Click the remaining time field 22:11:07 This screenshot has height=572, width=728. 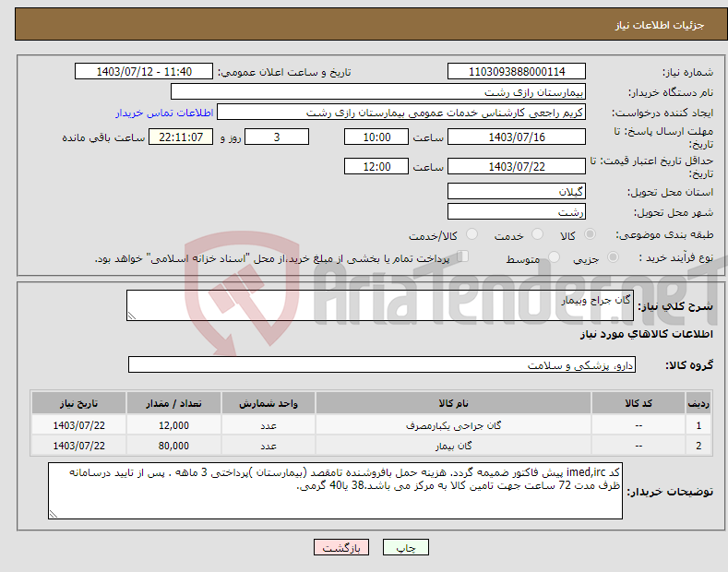coord(181,137)
